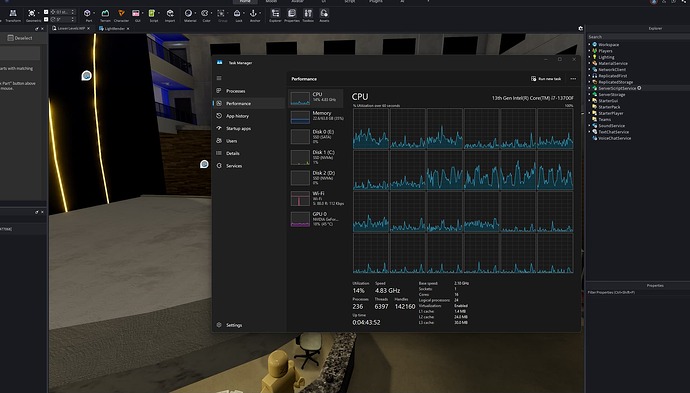The width and height of the screenshot is (690, 393).
Task: Open Assets manager from toolbar
Action: click(x=324, y=15)
